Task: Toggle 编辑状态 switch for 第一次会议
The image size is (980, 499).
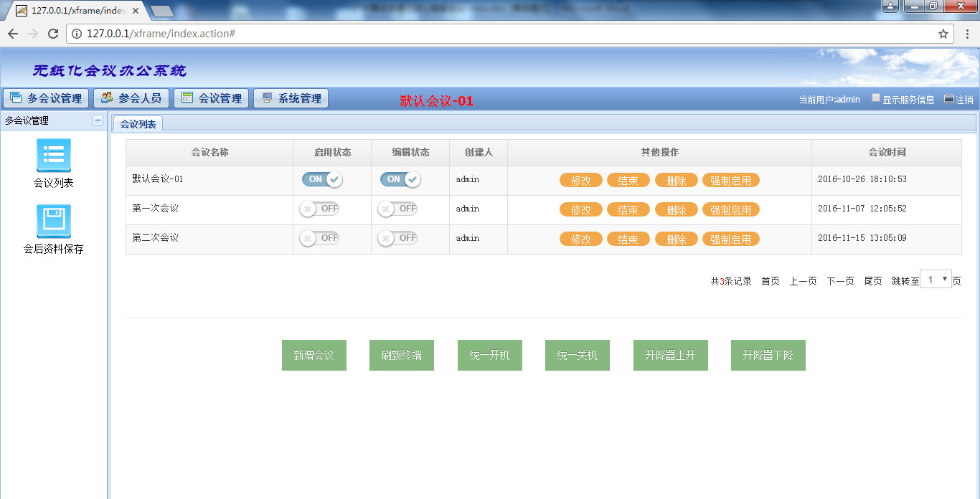Action: (397, 209)
